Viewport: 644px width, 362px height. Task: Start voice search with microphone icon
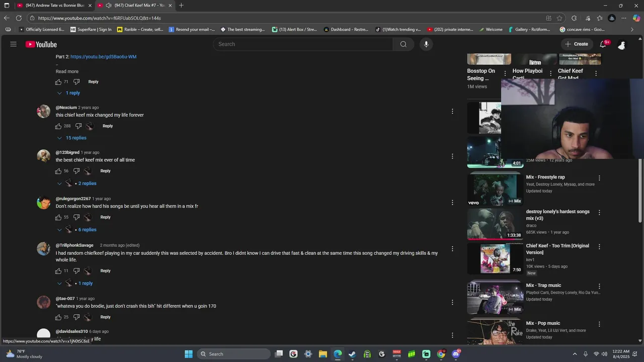click(x=426, y=44)
